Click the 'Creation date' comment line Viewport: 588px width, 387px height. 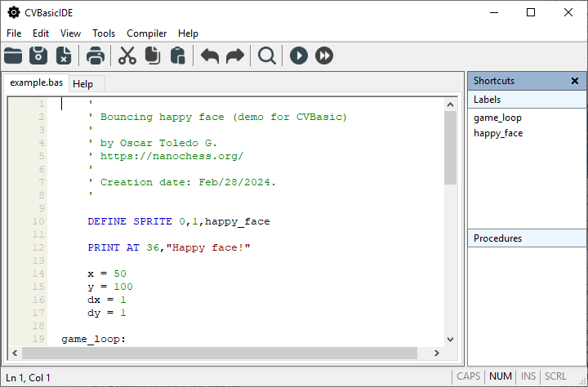(x=181, y=182)
